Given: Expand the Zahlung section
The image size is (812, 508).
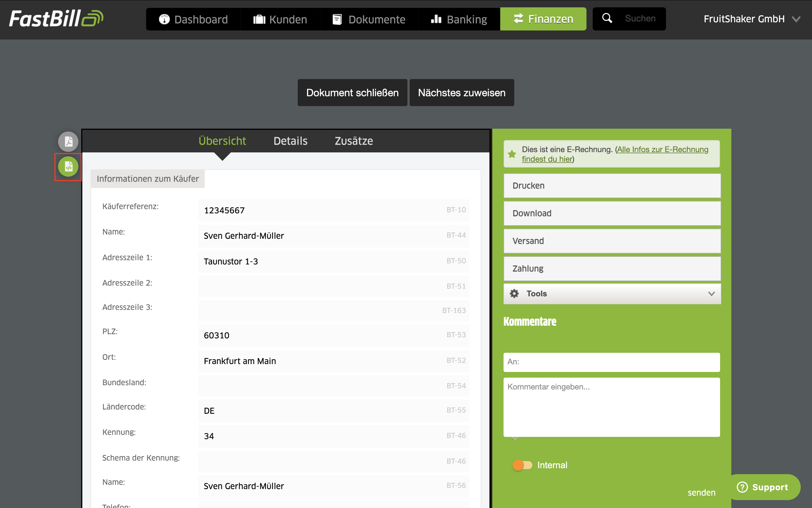Looking at the screenshot, I should coord(612,268).
